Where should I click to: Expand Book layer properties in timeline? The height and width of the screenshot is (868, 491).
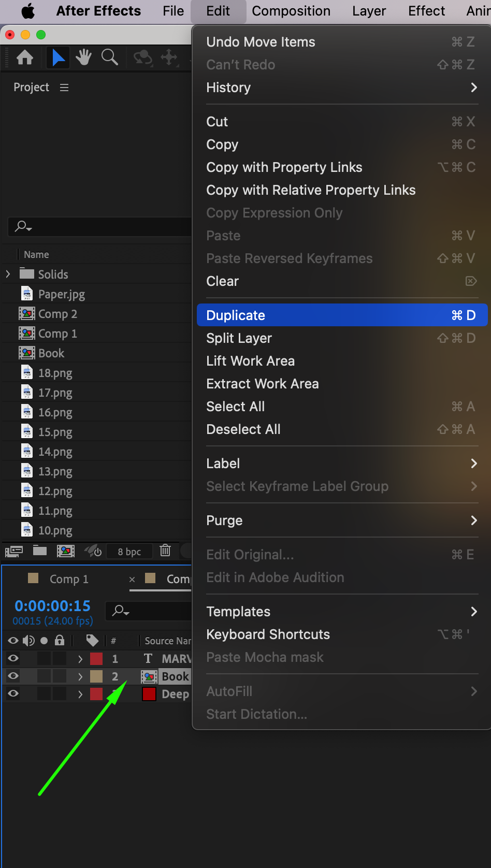(x=80, y=676)
